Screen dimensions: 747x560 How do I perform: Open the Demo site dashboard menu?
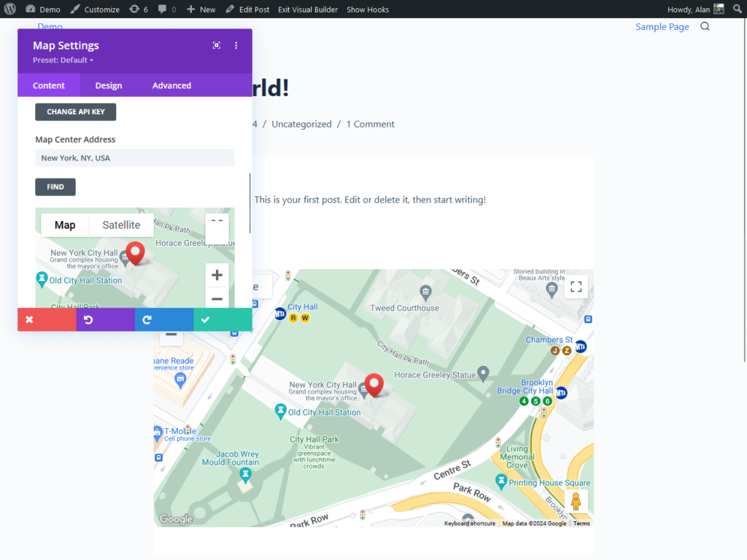[x=43, y=9]
